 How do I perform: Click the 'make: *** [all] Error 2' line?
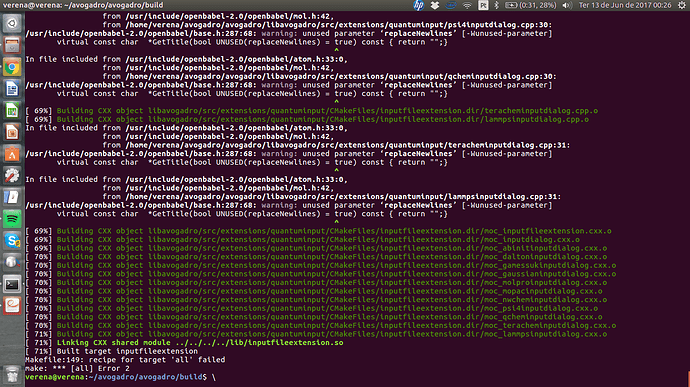[77, 369]
